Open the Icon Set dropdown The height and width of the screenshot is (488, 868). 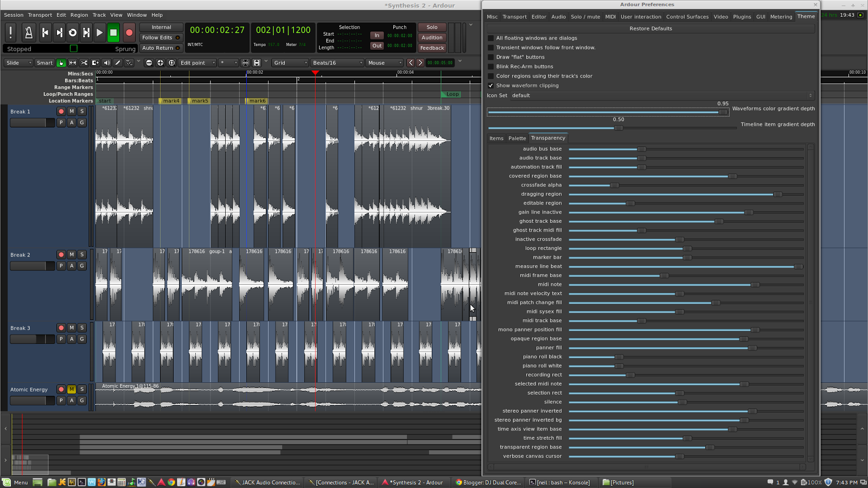[x=662, y=95]
